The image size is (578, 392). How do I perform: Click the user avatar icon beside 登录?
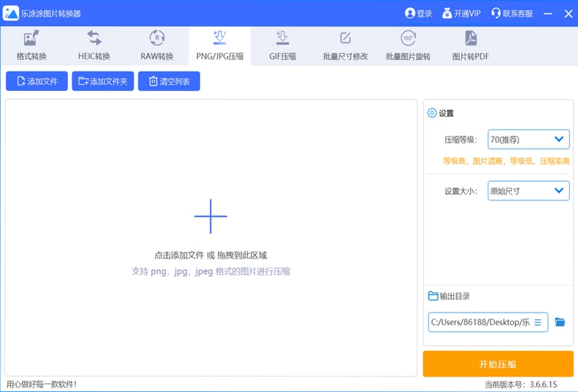410,14
